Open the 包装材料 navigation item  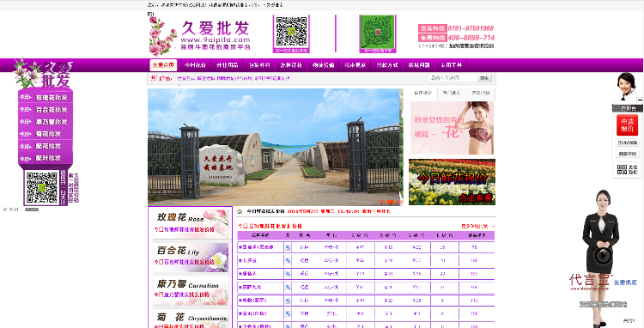click(x=259, y=65)
